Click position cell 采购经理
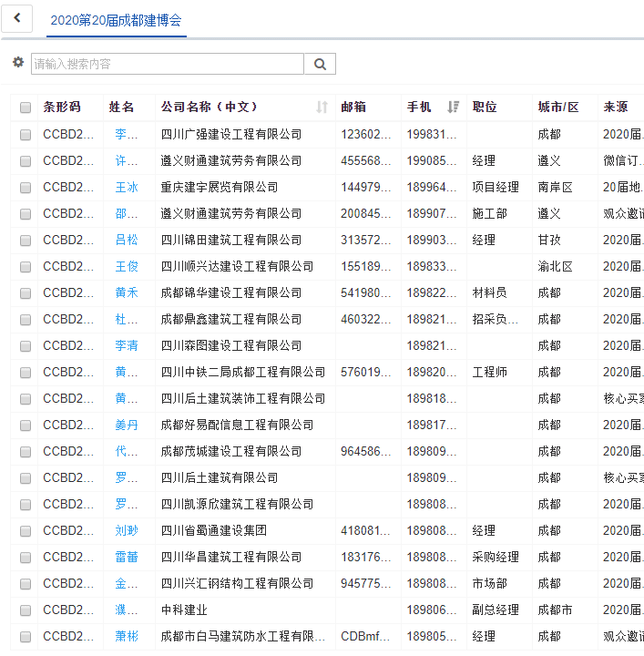 [x=496, y=557]
